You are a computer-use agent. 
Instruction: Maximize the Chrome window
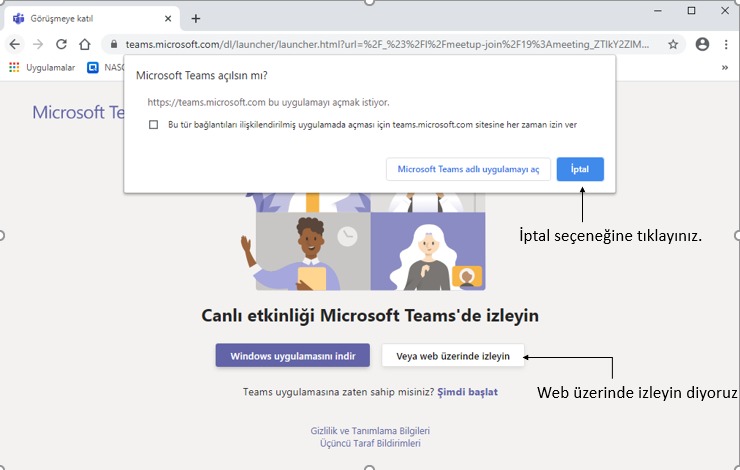coord(691,10)
